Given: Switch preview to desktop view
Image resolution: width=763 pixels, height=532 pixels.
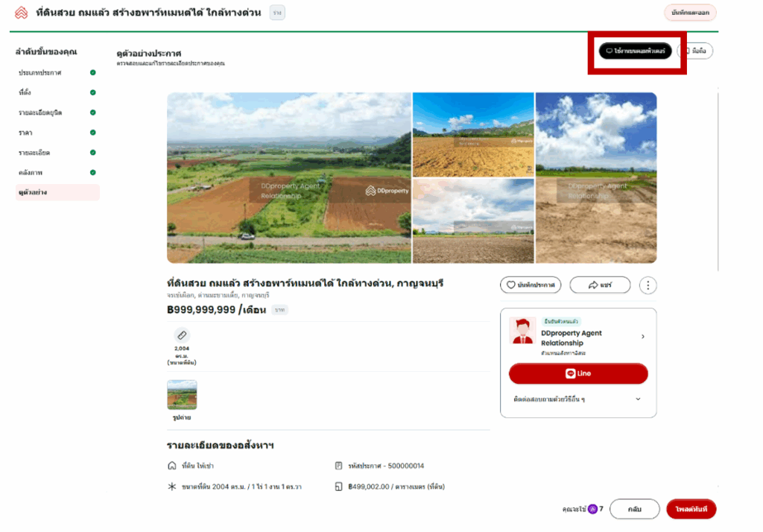Looking at the screenshot, I should (635, 51).
